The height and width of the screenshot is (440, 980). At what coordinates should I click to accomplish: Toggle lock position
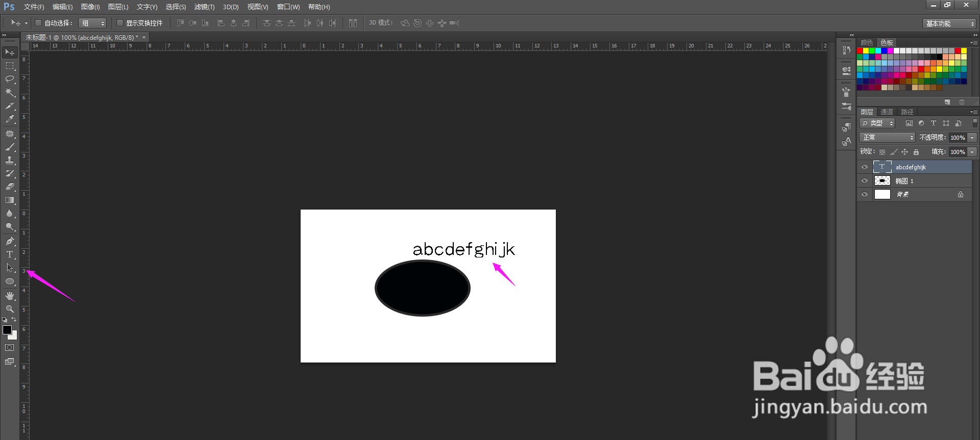tap(905, 152)
